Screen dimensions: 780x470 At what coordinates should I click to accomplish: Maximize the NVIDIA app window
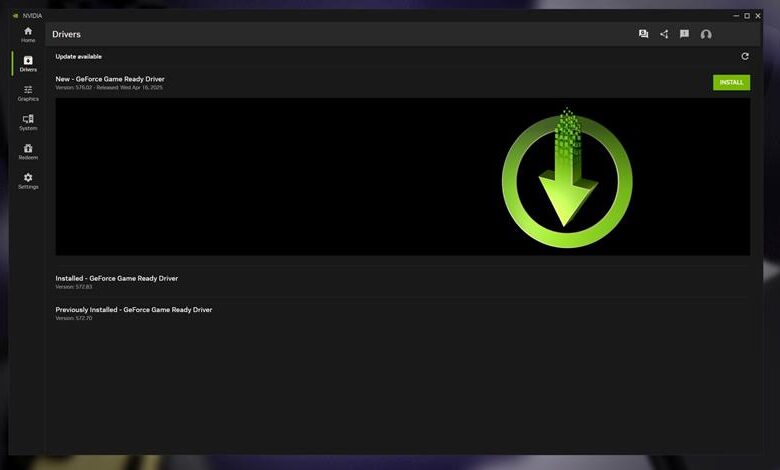click(x=747, y=16)
